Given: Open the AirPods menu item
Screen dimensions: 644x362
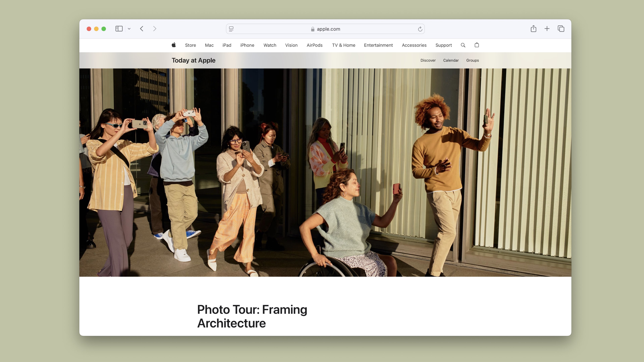Looking at the screenshot, I should pyautogui.click(x=314, y=45).
